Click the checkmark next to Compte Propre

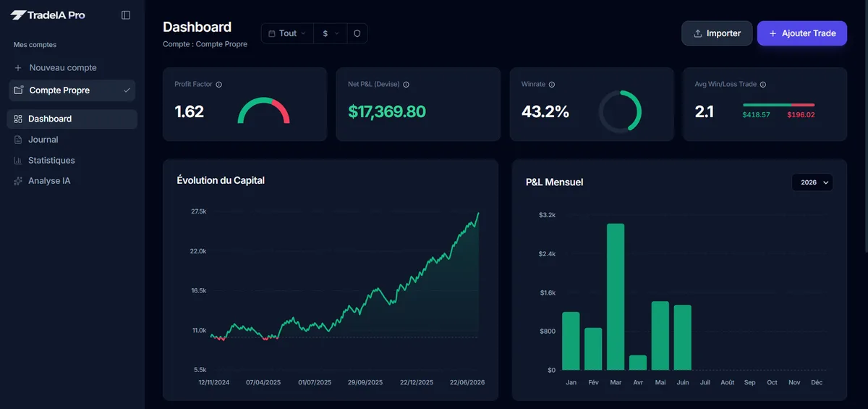coord(127,90)
